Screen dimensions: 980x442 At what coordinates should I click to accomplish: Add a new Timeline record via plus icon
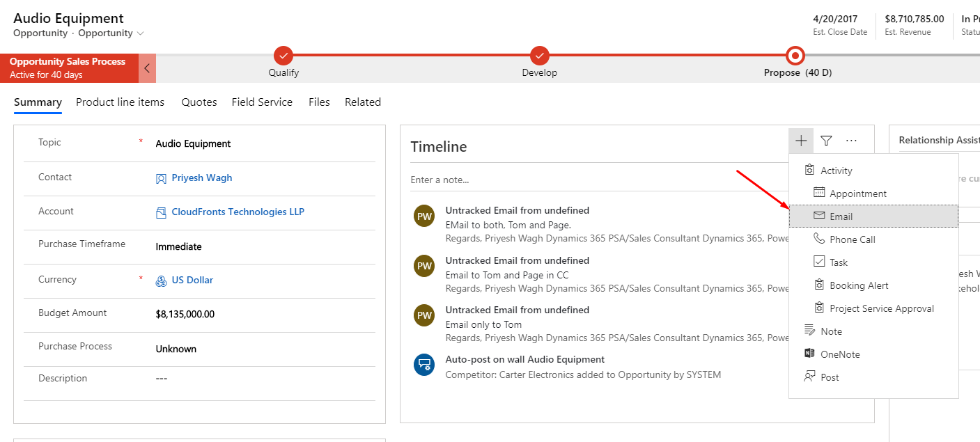(x=800, y=140)
